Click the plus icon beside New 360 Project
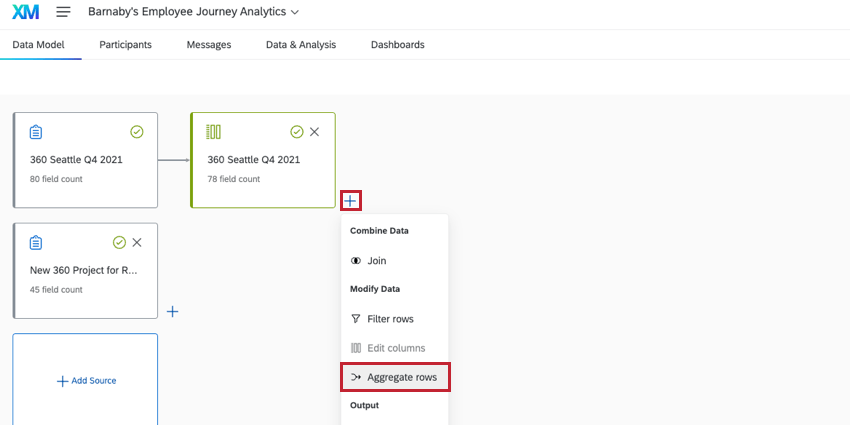Viewport: 850px width, 425px height. (172, 311)
